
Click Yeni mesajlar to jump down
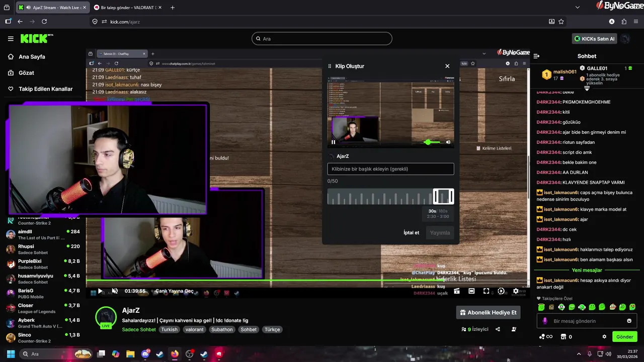point(587,270)
